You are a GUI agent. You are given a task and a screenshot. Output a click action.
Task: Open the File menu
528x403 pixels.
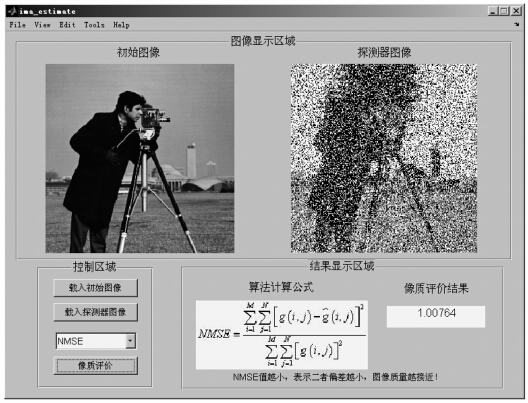[18, 25]
